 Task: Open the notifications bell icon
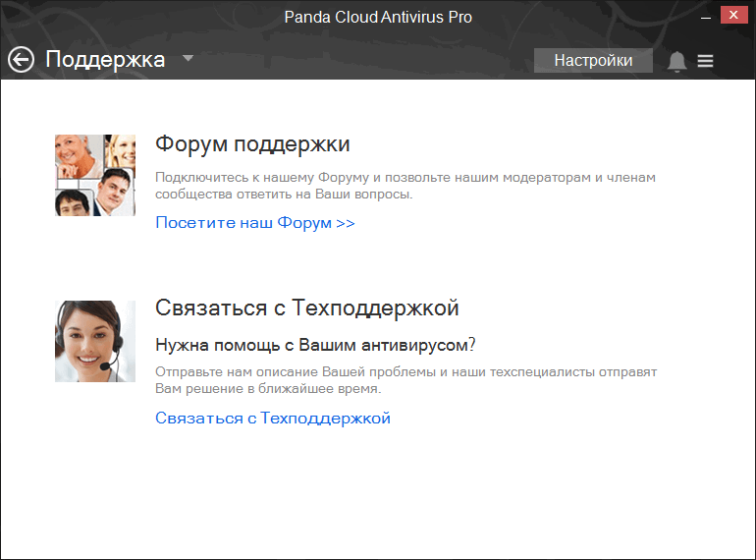point(676,61)
